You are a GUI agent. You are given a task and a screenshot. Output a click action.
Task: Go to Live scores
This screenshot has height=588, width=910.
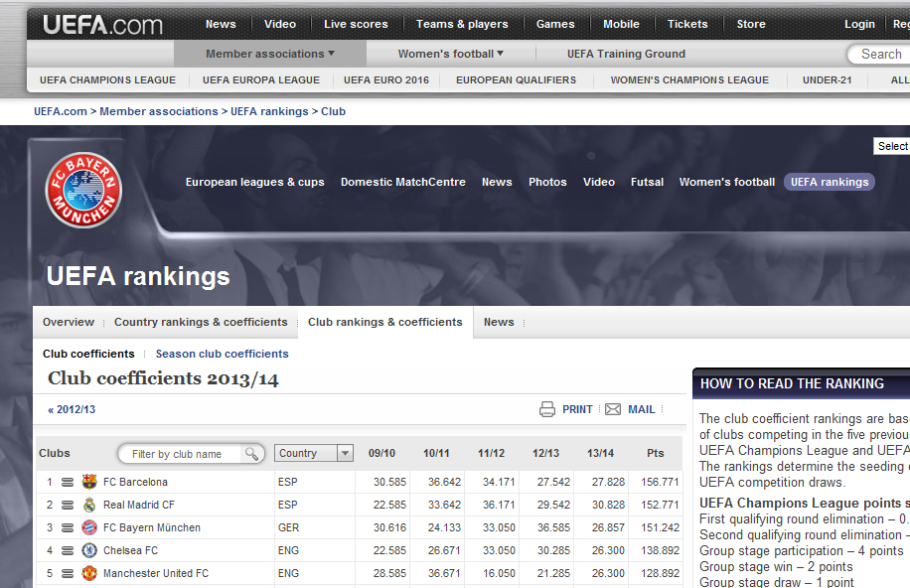coord(356,24)
